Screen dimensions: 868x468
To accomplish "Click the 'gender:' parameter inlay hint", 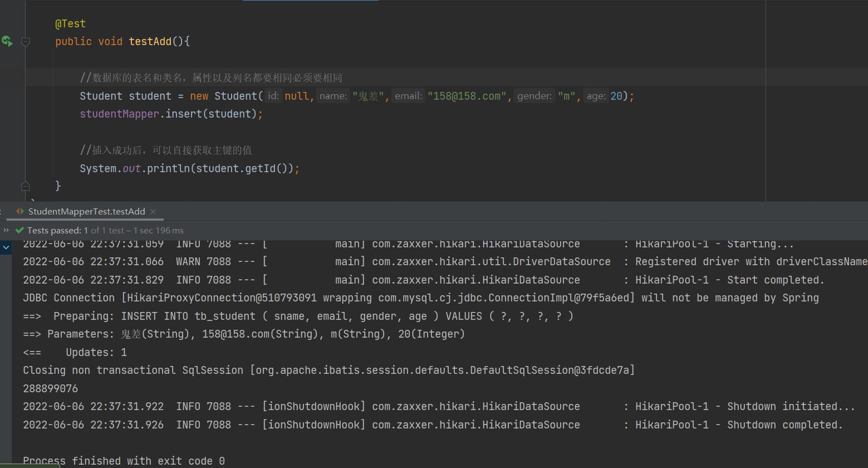I will point(534,96).
